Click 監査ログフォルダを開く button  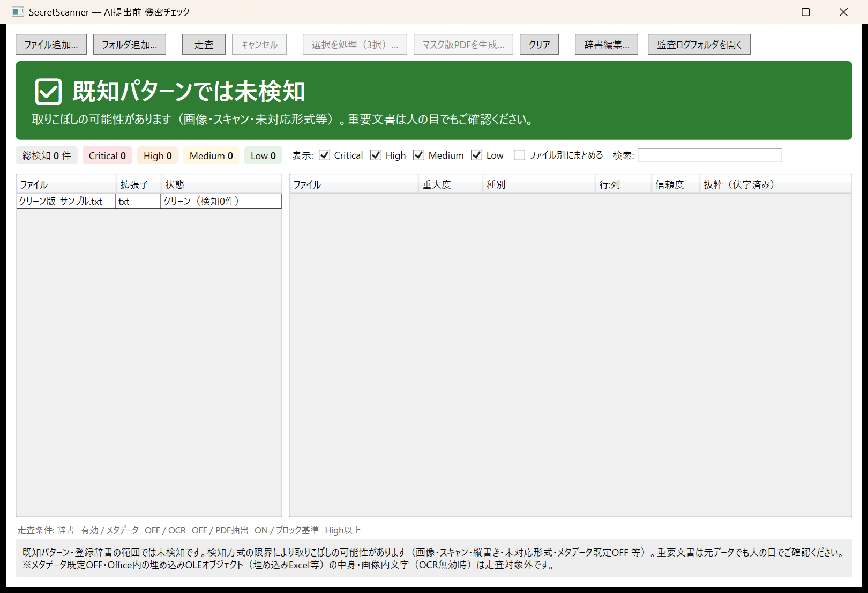[x=699, y=45]
